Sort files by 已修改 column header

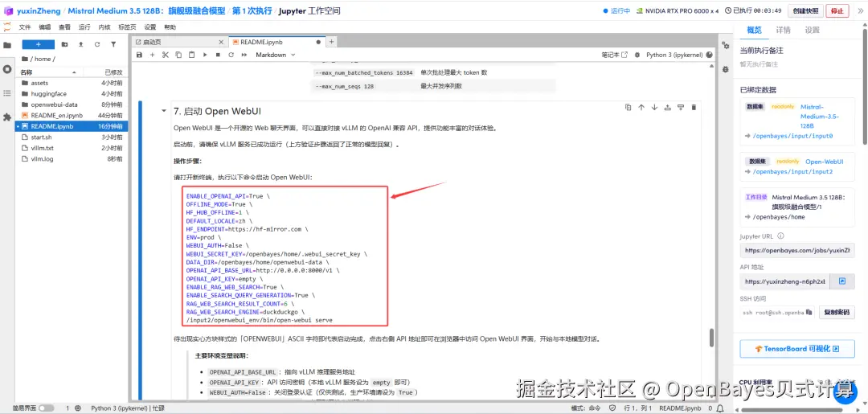click(113, 72)
